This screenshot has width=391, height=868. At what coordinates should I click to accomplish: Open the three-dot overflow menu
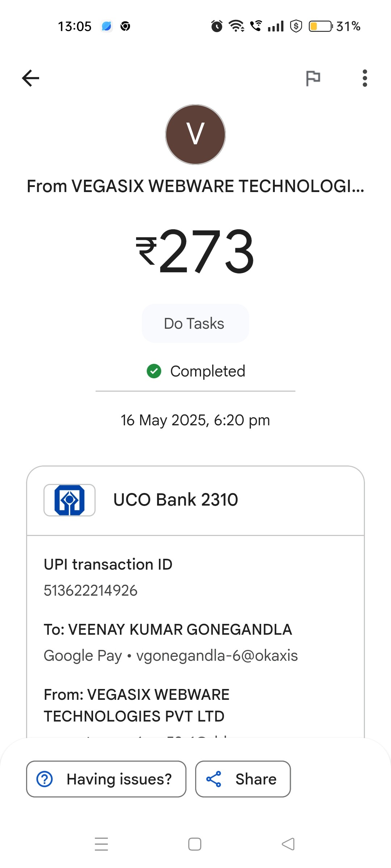pyautogui.click(x=365, y=78)
